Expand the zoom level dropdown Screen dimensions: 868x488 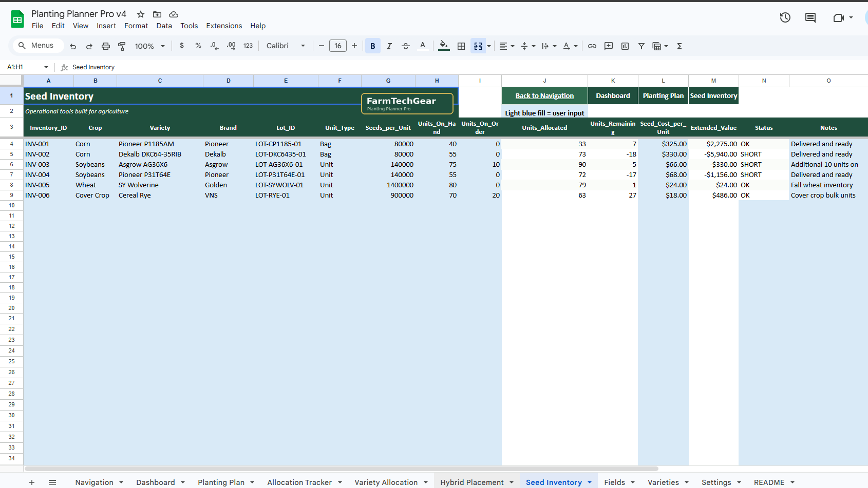[x=163, y=46]
